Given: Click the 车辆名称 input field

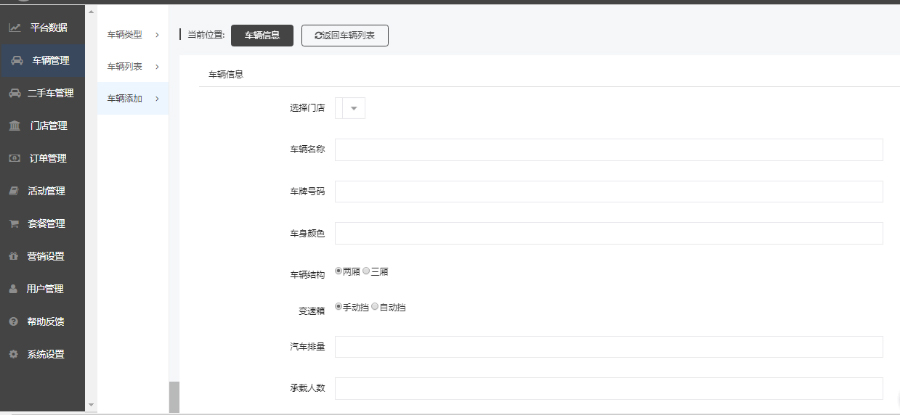Looking at the screenshot, I should click(609, 150).
